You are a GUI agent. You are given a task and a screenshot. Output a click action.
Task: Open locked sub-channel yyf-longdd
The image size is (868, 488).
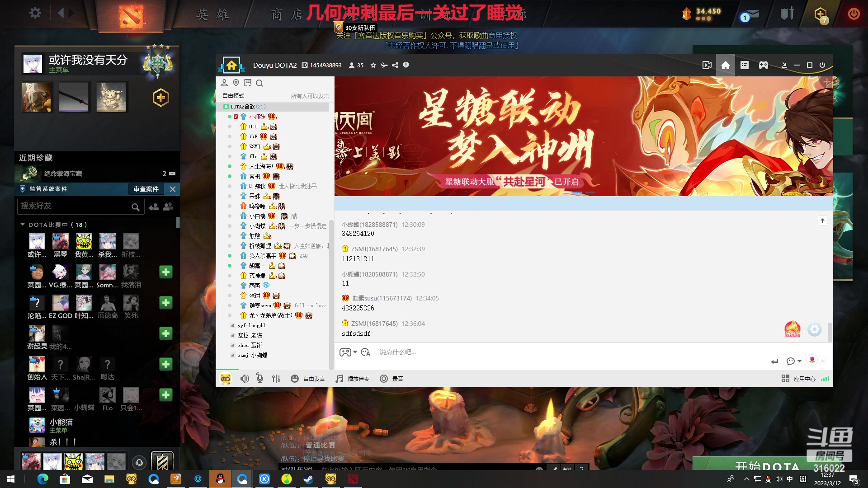pos(251,325)
